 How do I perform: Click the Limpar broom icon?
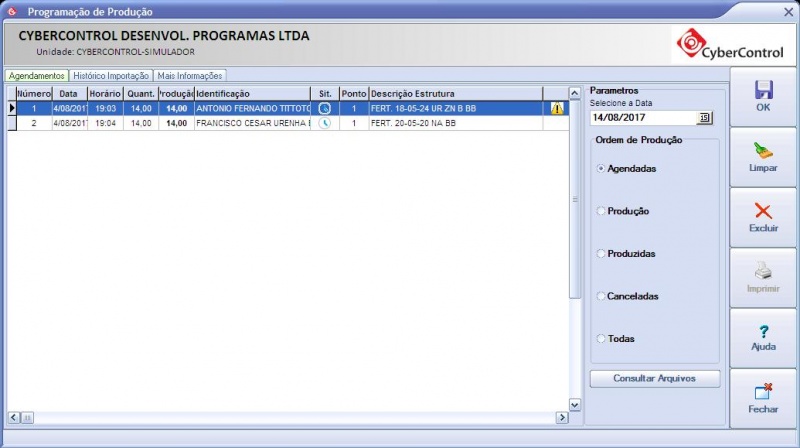[763, 151]
